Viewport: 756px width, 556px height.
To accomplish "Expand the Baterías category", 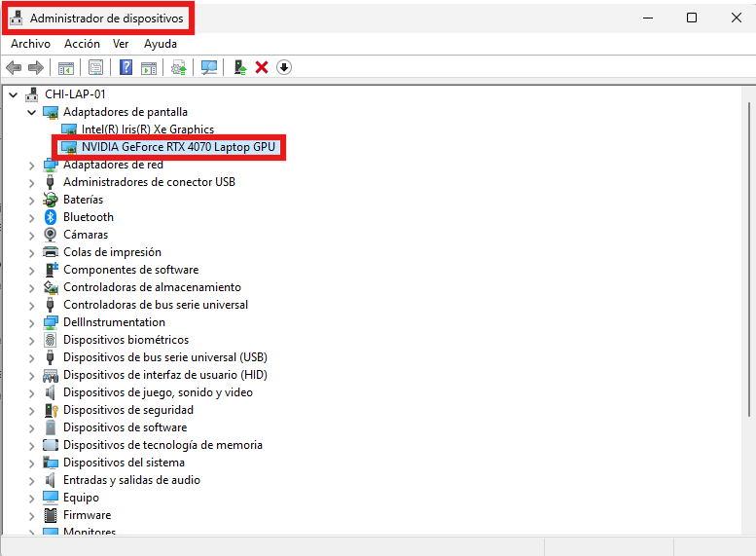I will pos(32,200).
